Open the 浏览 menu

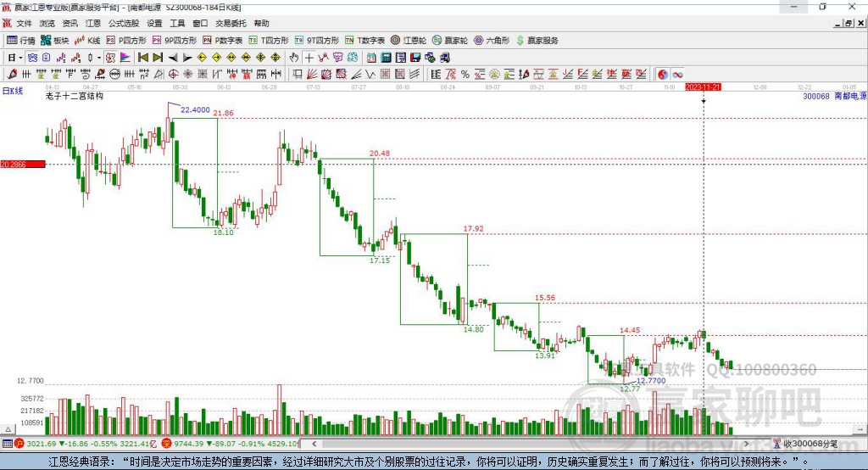pyautogui.click(x=47, y=23)
